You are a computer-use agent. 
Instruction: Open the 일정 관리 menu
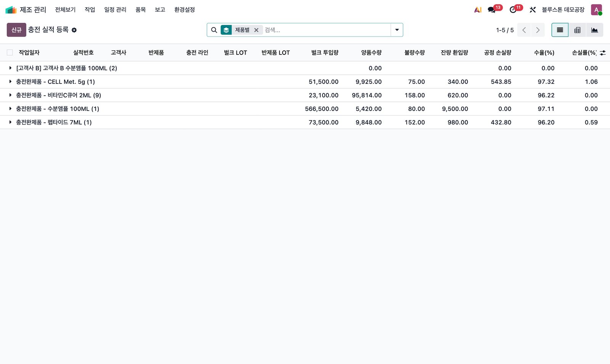pos(115,10)
